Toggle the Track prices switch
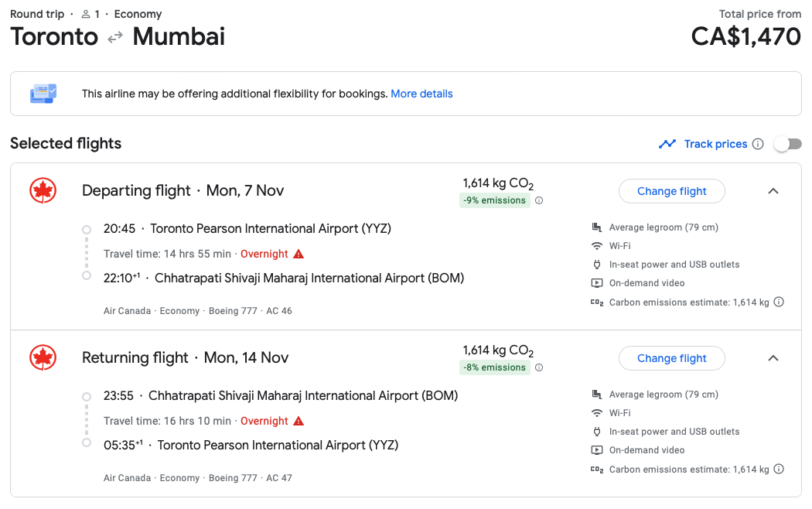The width and height of the screenshot is (812, 509). 788,144
